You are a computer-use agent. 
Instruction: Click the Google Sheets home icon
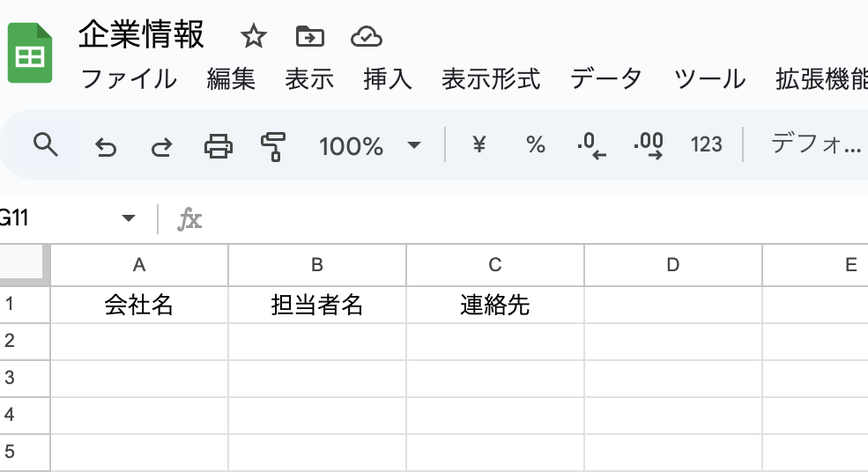tap(30, 55)
